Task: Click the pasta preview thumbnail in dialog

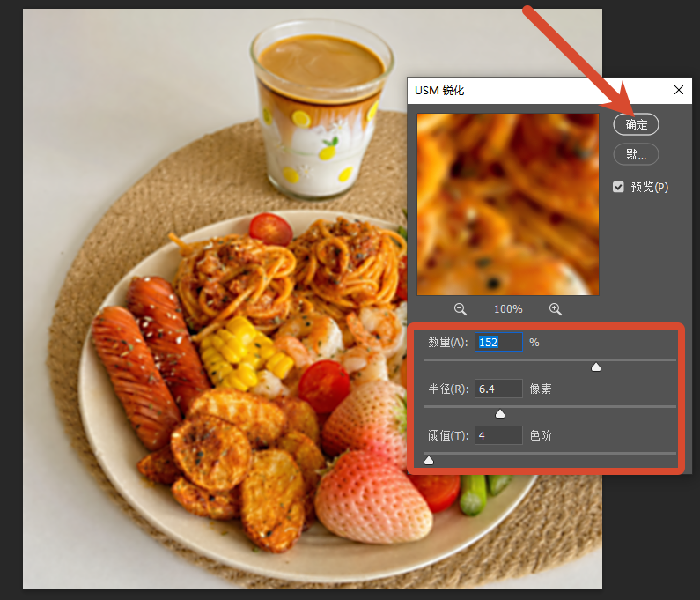Action: (x=508, y=204)
